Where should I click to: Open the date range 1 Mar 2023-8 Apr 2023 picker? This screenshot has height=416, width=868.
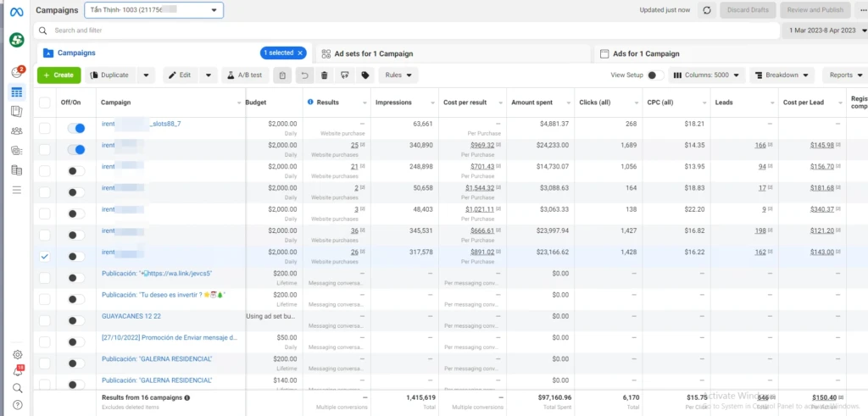tap(824, 31)
